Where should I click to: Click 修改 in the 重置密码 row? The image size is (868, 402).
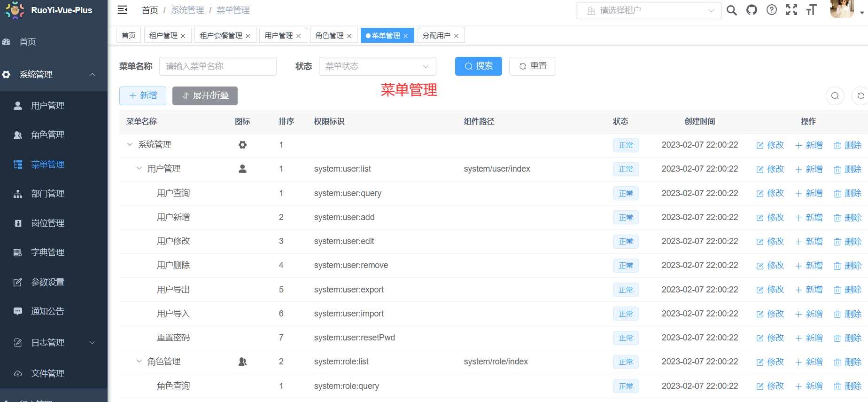770,338
